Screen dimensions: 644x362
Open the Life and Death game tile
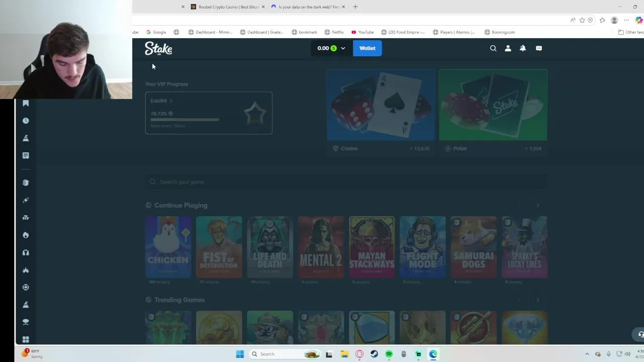click(270, 247)
